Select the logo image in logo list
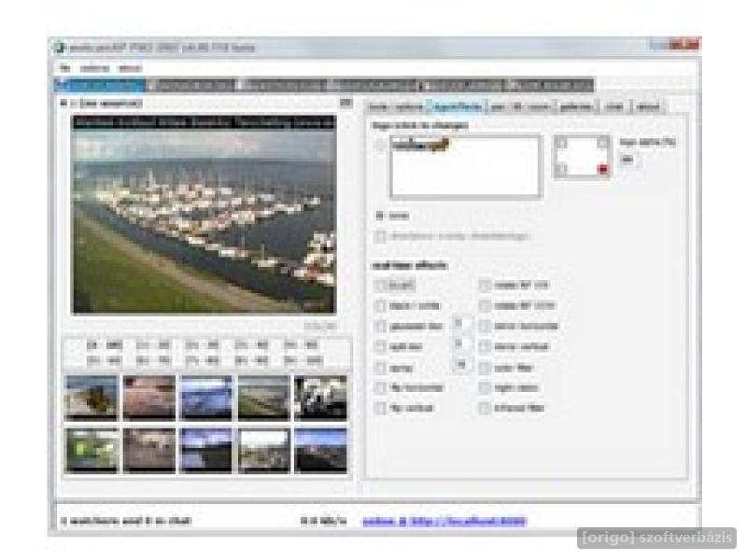The width and height of the screenshot is (747, 560). [x=421, y=146]
